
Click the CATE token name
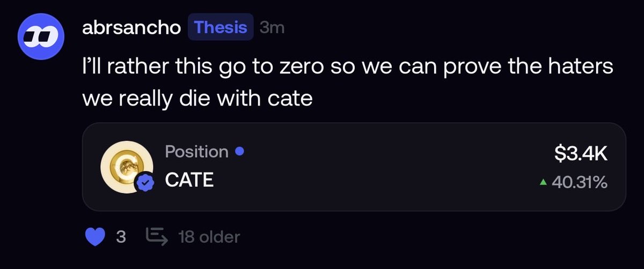pyautogui.click(x=189, y=181)
